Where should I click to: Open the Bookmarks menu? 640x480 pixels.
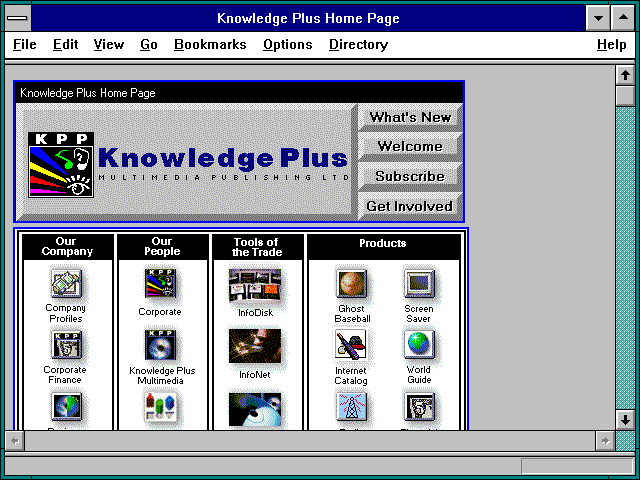[210, 44]
